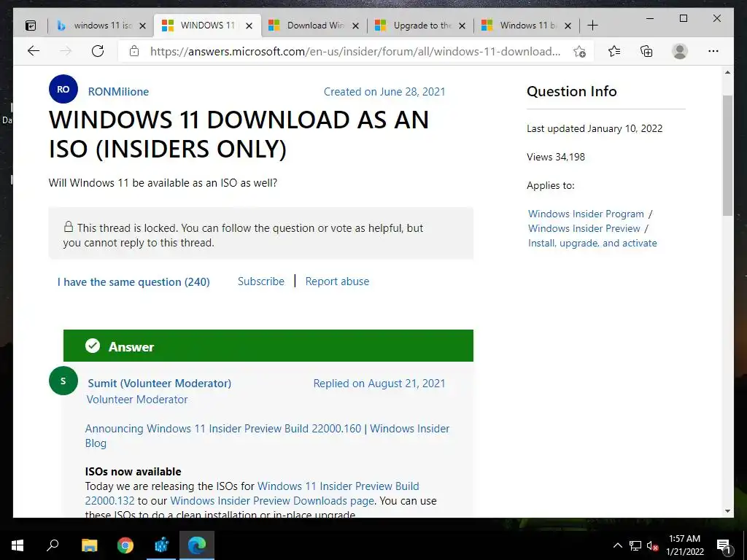Launch Google Chrome from taskbar
Screen dimensions: 747x560
click(125, 545)
